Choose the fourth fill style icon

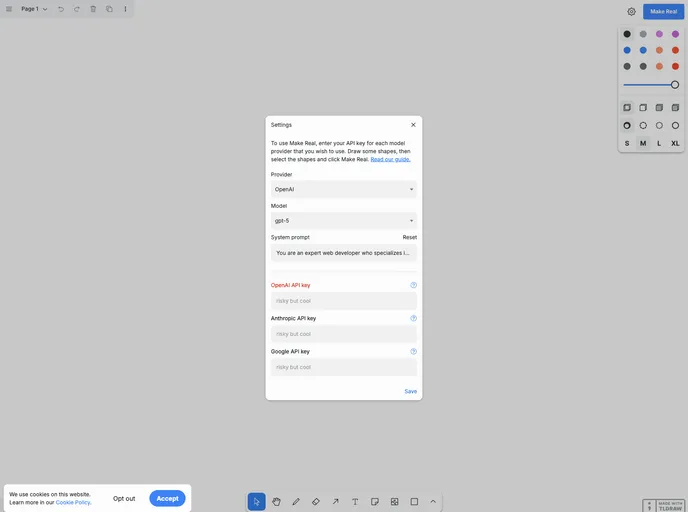coord(675,107)
